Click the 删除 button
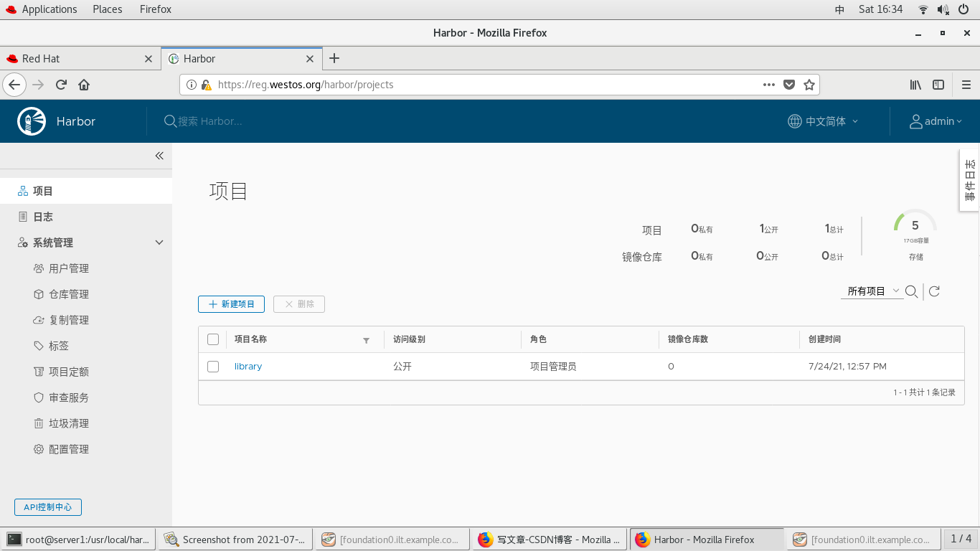980x551 pixels. tap(299, 304)
